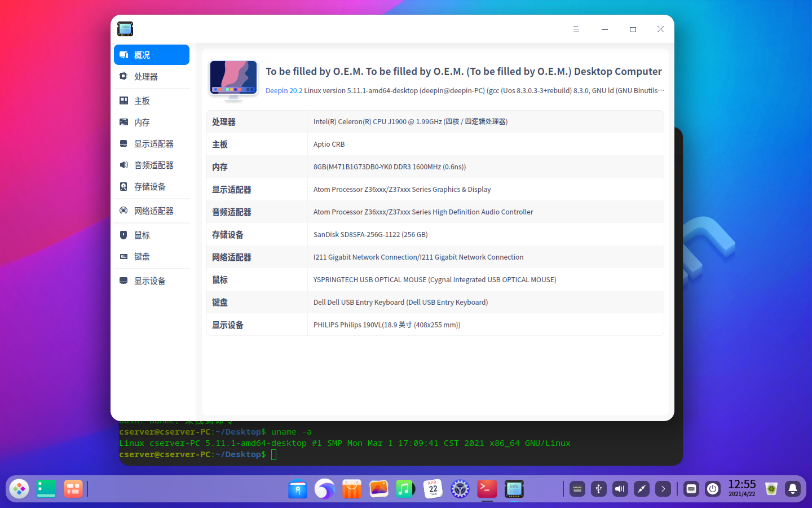Viewport: 812px width, 508px height.
Task: Open the web browser dock icon
Action: click(x=325, y=489)
